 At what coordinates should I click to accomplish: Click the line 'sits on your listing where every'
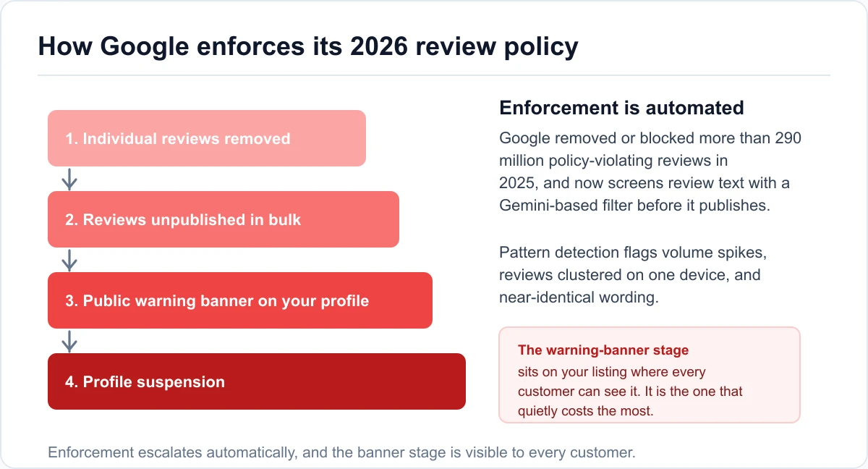click(x=612, y=372)
